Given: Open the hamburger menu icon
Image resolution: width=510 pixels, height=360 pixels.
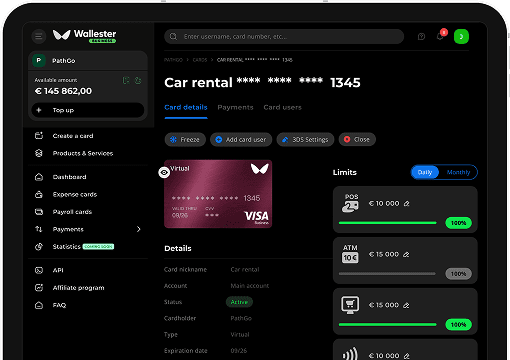Looking at the screenshot, I should point(39,36).
